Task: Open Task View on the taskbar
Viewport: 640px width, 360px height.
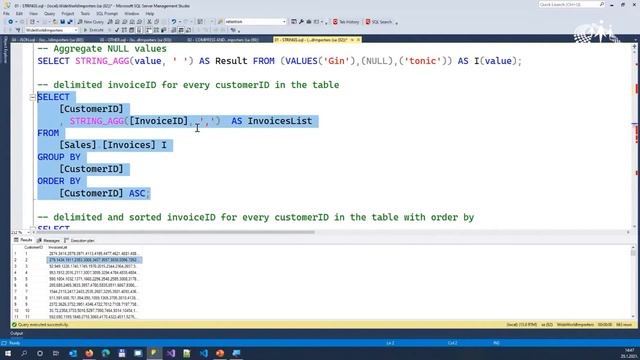Action: (x=56, y=353)
